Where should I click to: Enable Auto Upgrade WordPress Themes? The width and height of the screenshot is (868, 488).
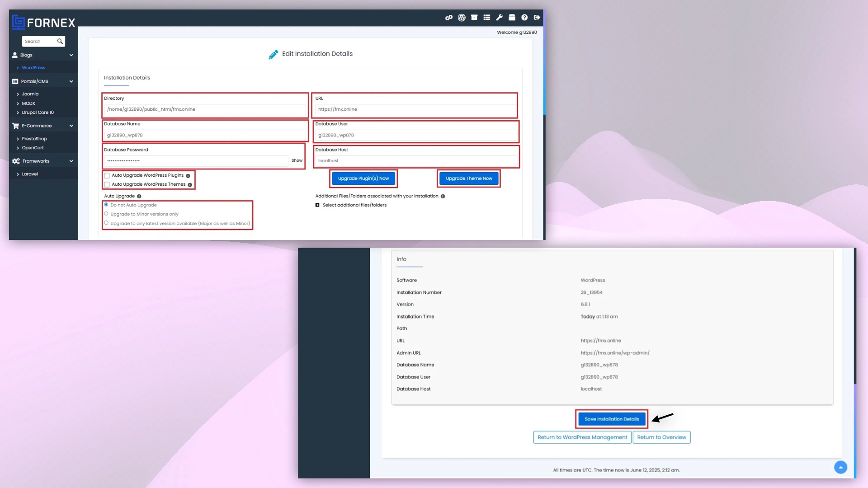[x=107, y=184]
